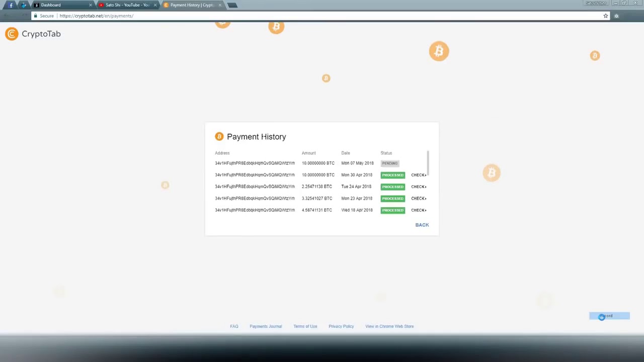Viewport: 644px width, 362px height.
Task: Open the Satoshi Byte profile button
Action: pyautogui.click(x=596, y=3)
